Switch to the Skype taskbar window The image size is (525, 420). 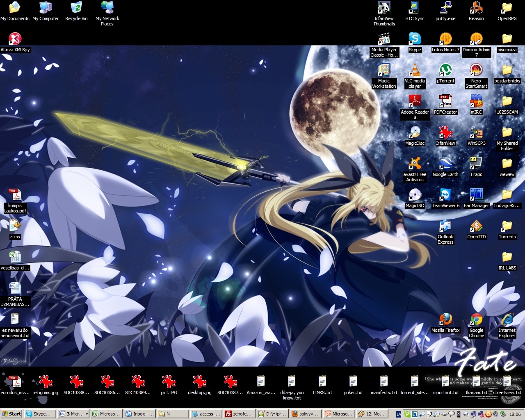39,414
